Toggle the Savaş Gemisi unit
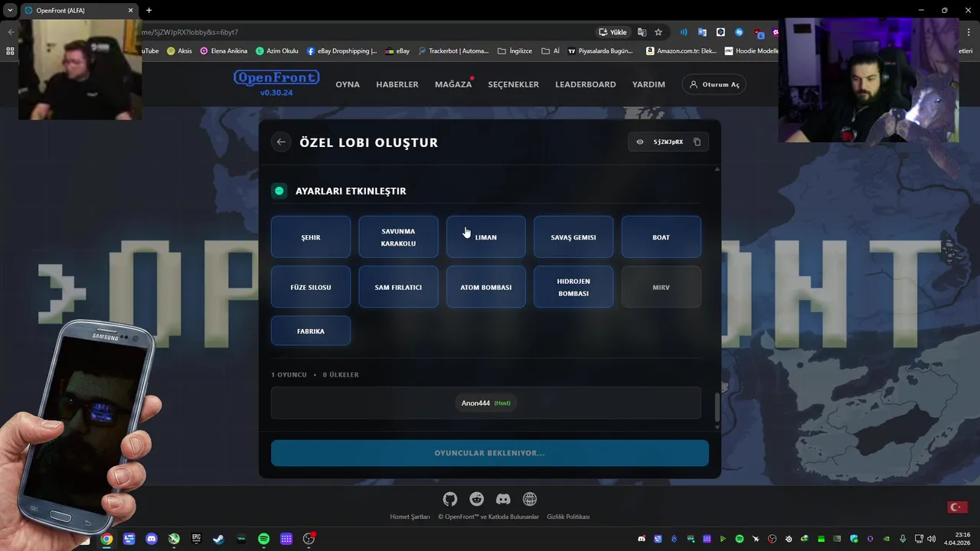Screen dimensions: 980x551 [x=573, y=237]
